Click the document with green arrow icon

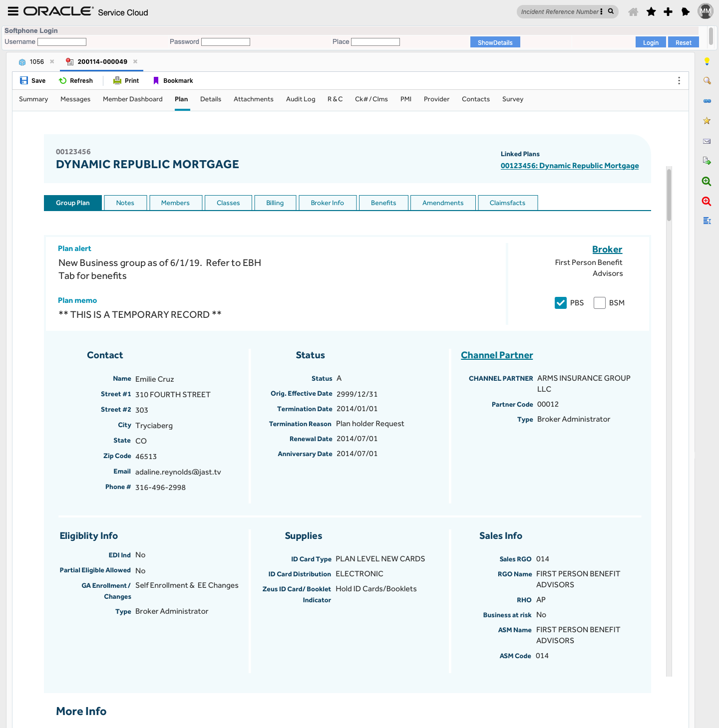pos(707,161)
